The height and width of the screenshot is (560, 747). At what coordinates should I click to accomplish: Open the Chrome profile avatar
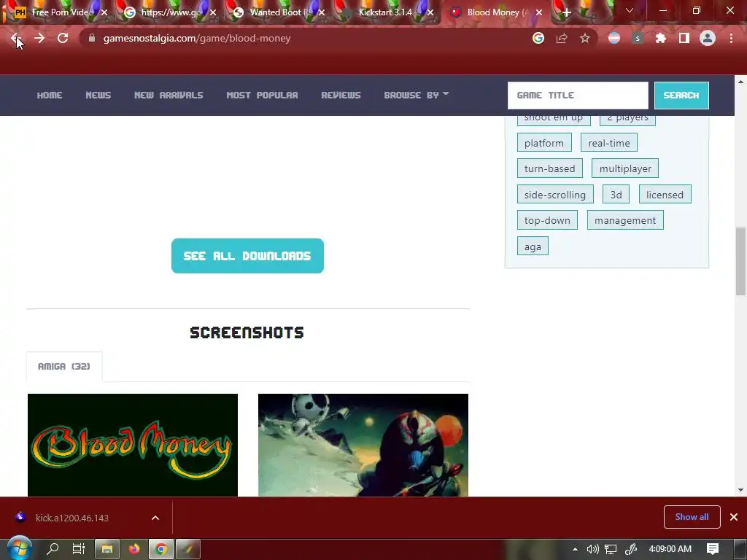pos(708,38)
